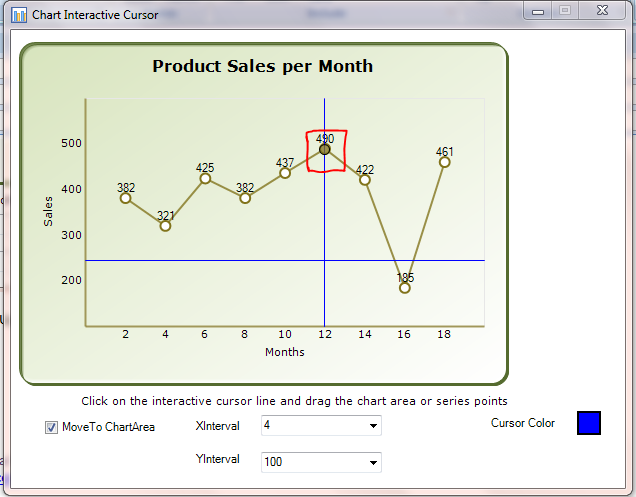This screenshot has width=636, height=497.
Task: Click the blue Cursor Color swatch
Action: (589, 423)
